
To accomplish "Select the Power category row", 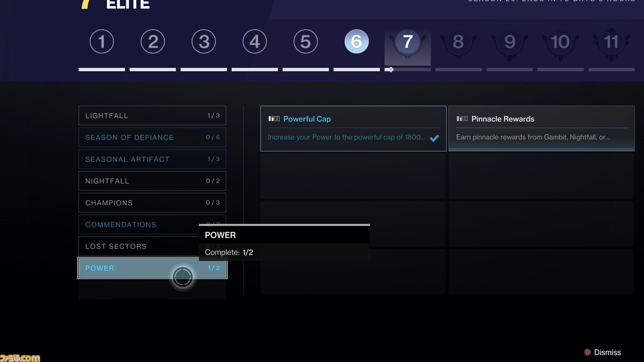I will [152, 268].
